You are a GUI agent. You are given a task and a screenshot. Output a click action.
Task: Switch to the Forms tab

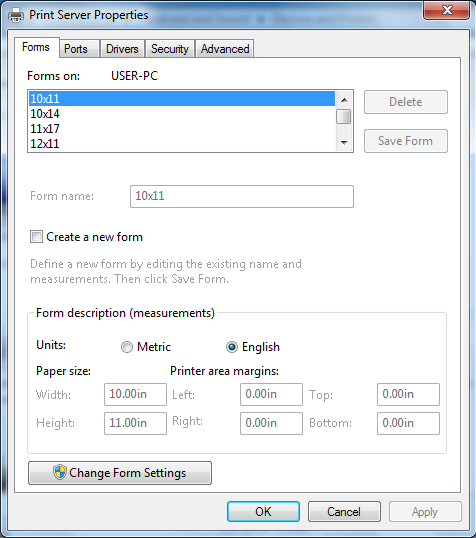coord(36,47)
